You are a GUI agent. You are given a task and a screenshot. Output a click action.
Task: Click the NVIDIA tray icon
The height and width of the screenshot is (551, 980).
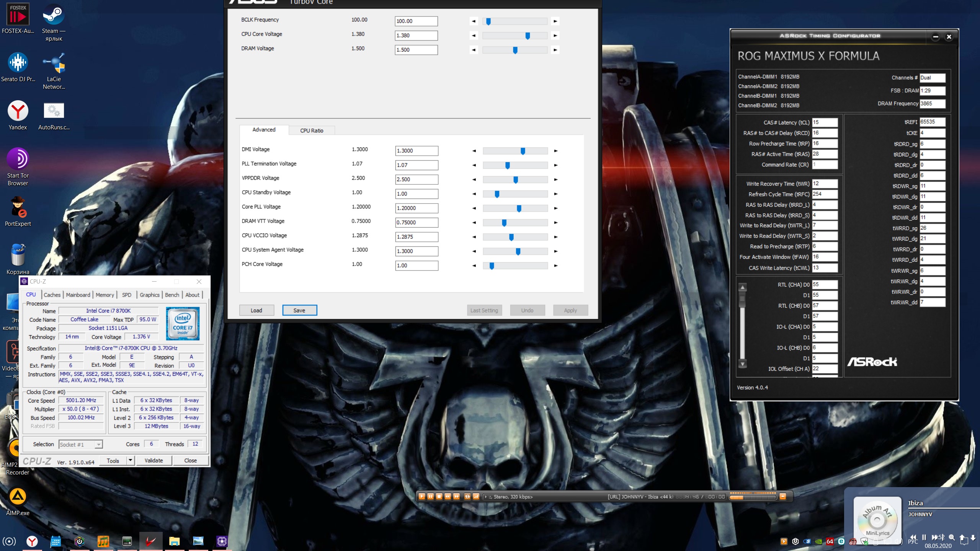tap(818, 541)
